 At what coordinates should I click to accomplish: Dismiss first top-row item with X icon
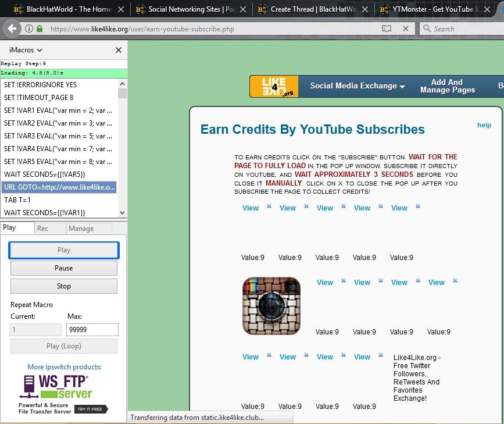point(269,206)
